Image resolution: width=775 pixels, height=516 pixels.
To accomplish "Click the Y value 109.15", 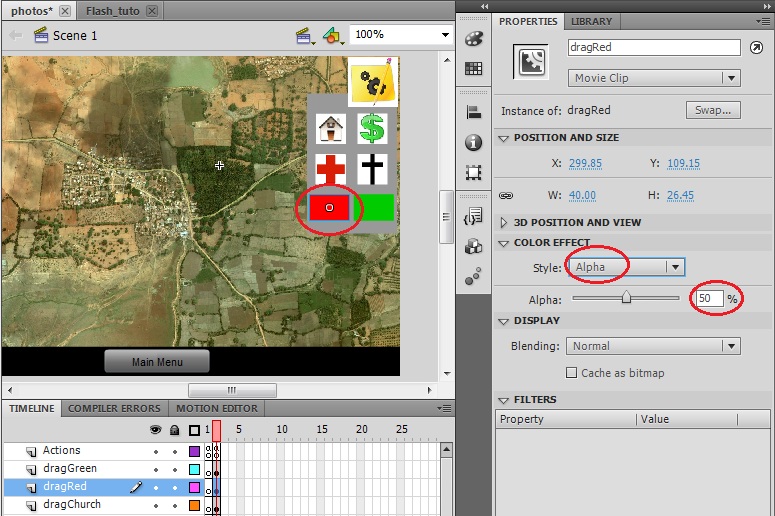I will coord(683,163).
